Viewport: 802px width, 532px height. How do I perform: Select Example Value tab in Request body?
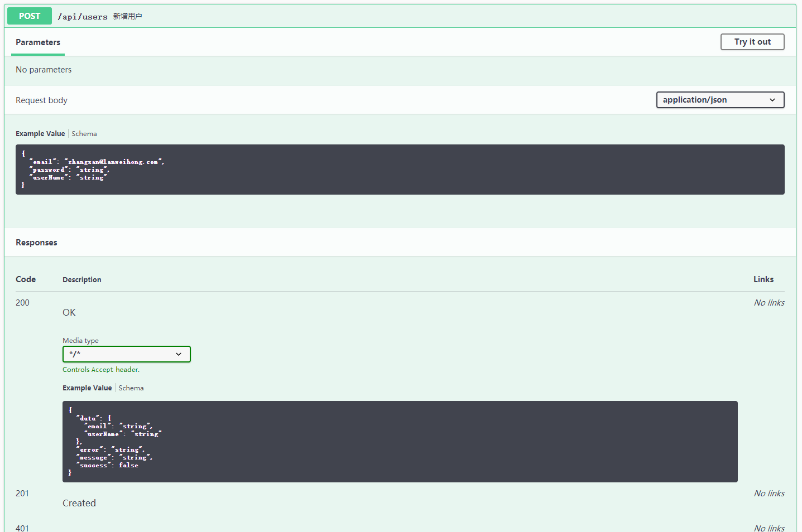click(x=40, y=133)
